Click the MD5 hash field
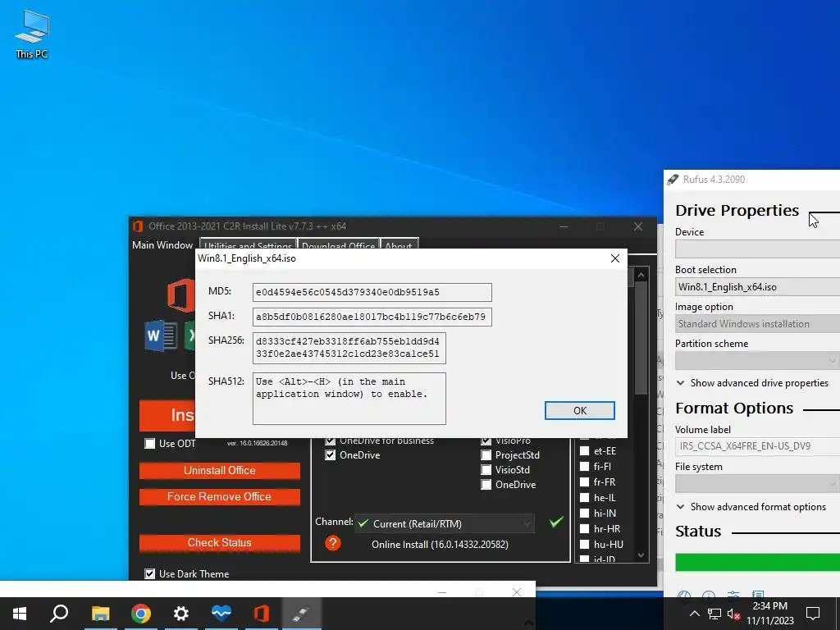 coord(372,293)
